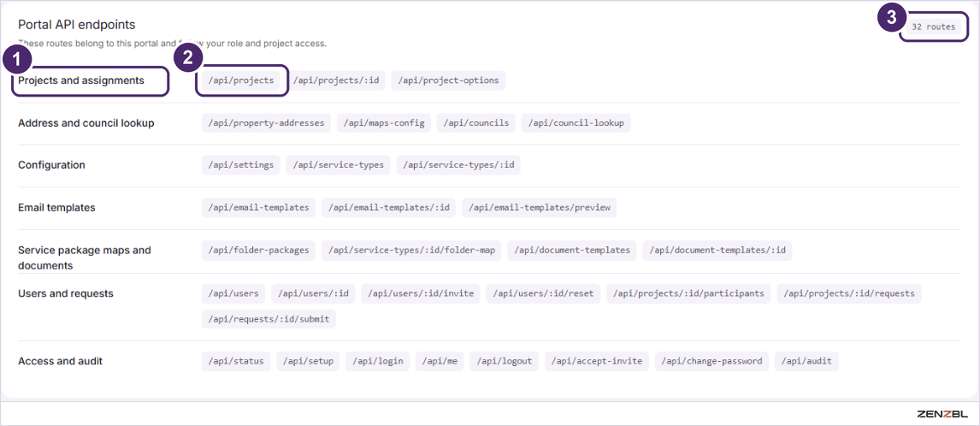Select the /api/councils route chip

476,123
